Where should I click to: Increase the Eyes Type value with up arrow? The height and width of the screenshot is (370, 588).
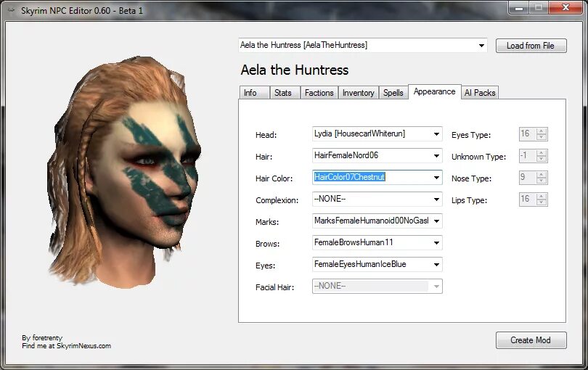tap(541, 131)
